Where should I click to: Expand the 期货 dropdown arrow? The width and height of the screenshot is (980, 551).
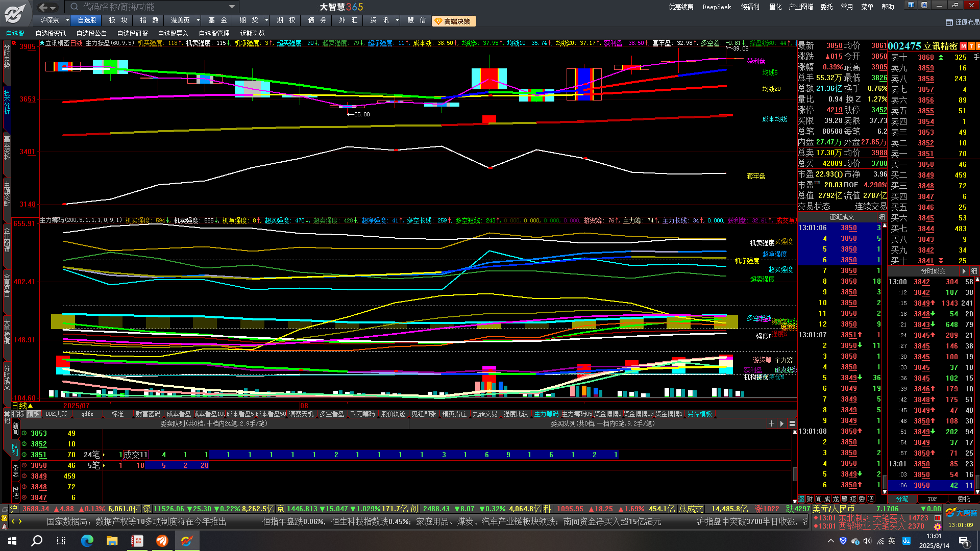266,20
